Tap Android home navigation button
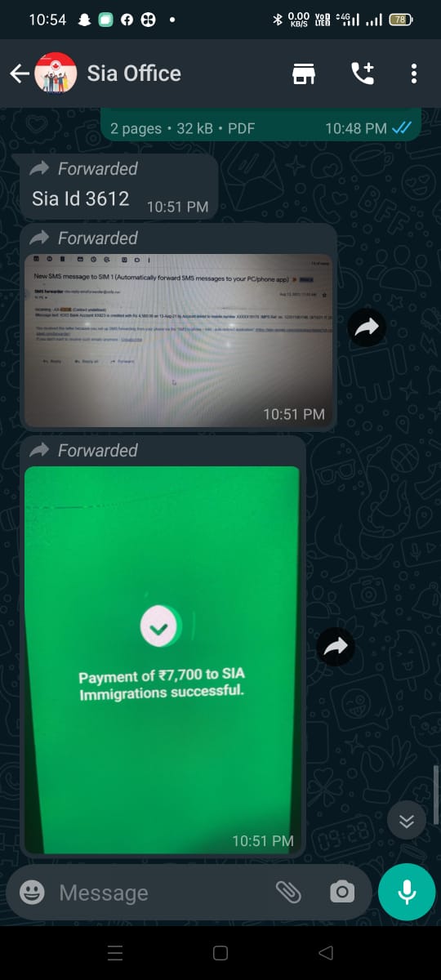This screenshot has height=980, width=441. pyautogui.click(x=220, y=953)
